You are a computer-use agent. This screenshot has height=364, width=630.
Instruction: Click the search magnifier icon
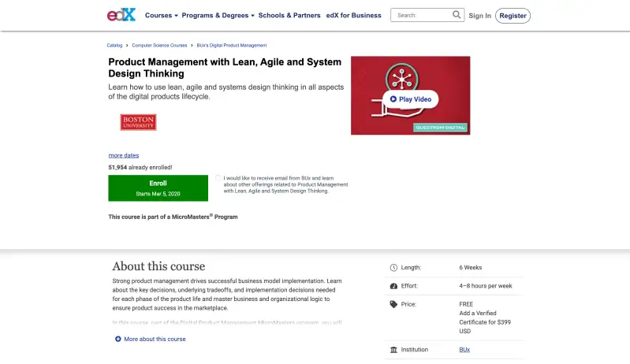click(457, 15)
